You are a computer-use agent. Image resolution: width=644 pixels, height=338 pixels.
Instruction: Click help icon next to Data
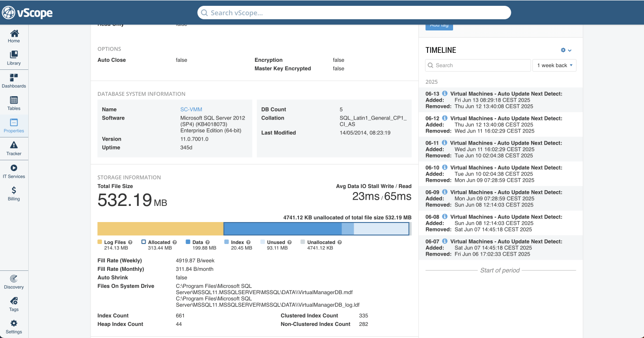click(x=207, y=242)
